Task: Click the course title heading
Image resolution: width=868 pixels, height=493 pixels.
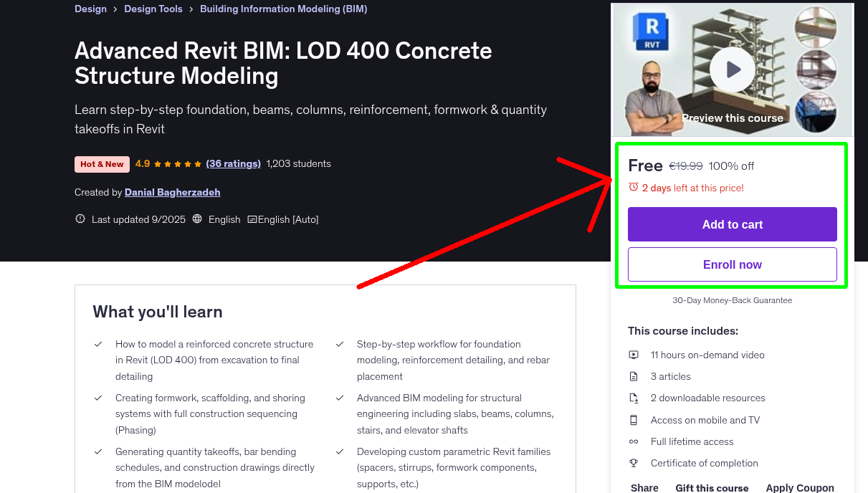Action: 283,63
